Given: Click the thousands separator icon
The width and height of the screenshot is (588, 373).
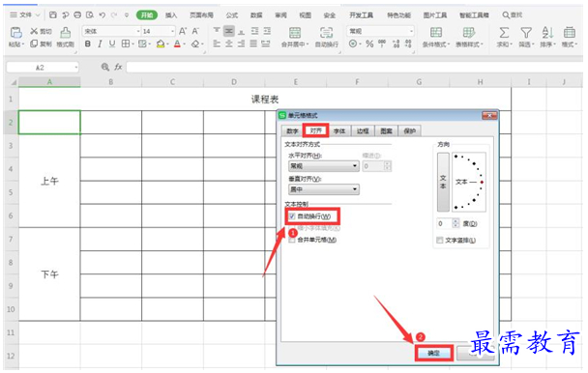Looking at the screenshot, I should 382,43.
